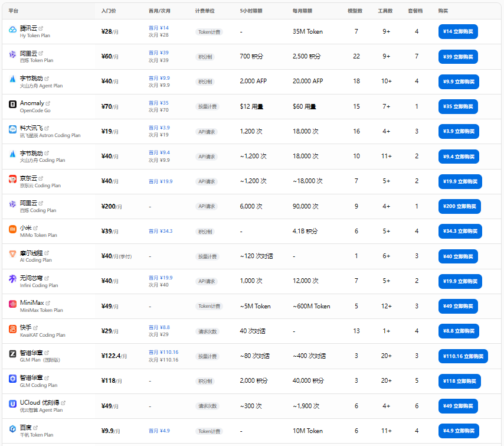Image resolution: width=504 pixels, height=446 pixels.
Task: Click the 腾讯云 cloud logo icon
Action: (x=12, y=30)
